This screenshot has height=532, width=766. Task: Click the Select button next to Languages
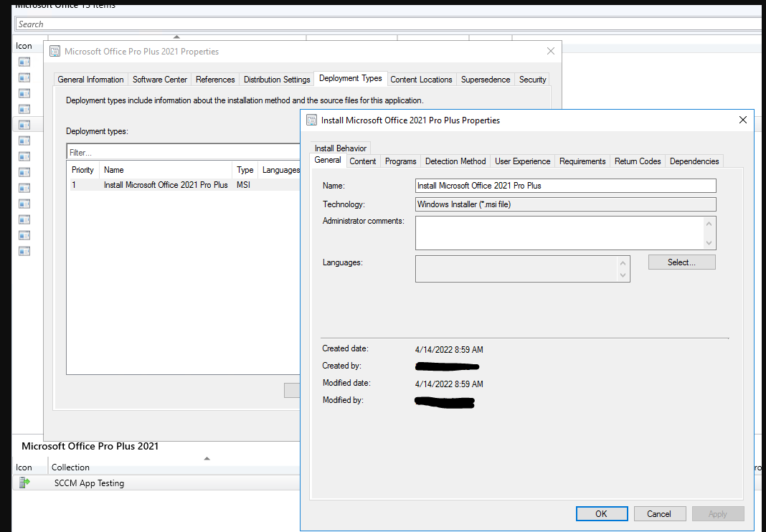(681, 262)
